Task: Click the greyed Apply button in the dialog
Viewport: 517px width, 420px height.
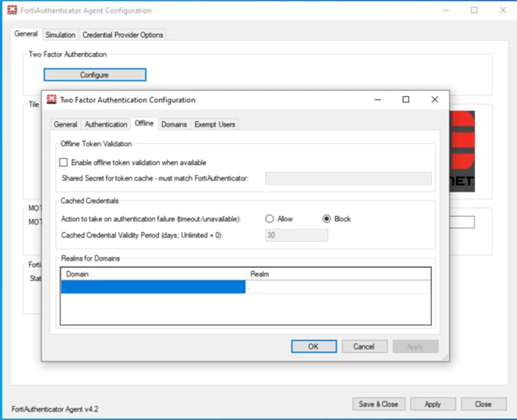Action: [x=415, y=346]
